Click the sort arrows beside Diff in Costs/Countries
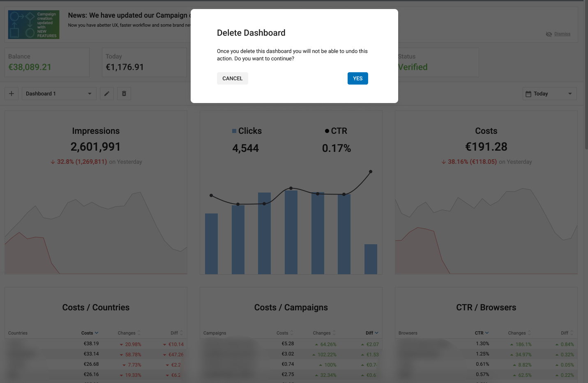Screen dimensions: 588x383 point(181,333)
